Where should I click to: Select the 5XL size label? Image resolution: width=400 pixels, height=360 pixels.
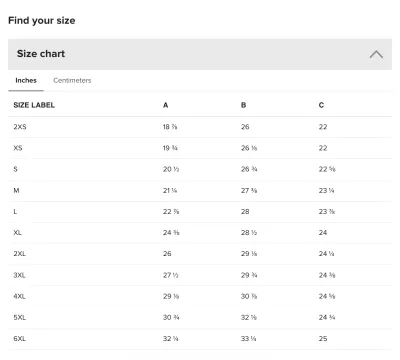pyautogui.click(x=19, y=317)
